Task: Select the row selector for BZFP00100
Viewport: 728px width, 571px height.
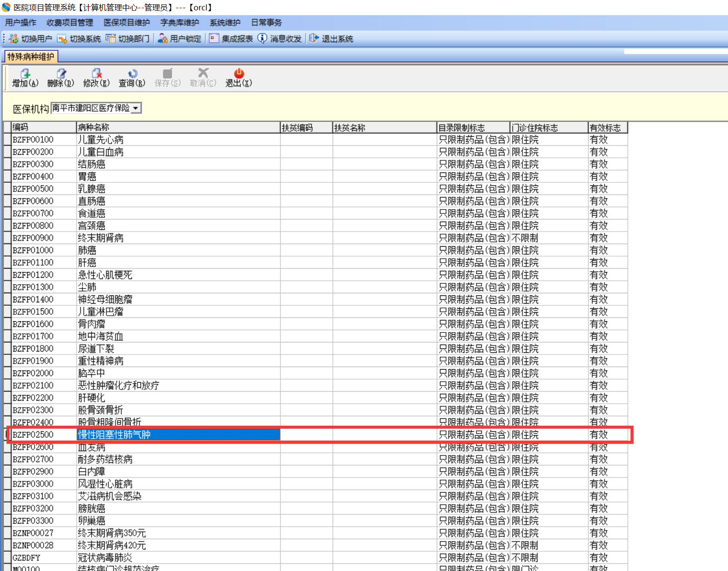Action: tap(7, 140)
